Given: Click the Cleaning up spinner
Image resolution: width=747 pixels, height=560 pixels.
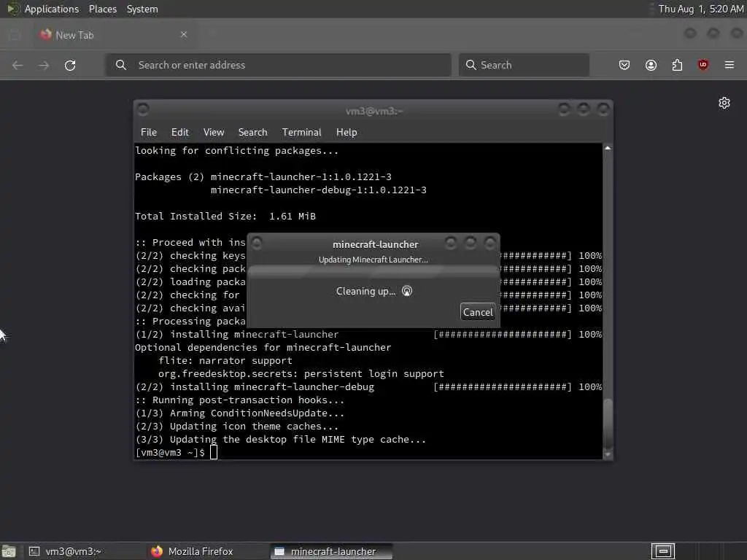Looking at the screenshot, I should [407, 291].
